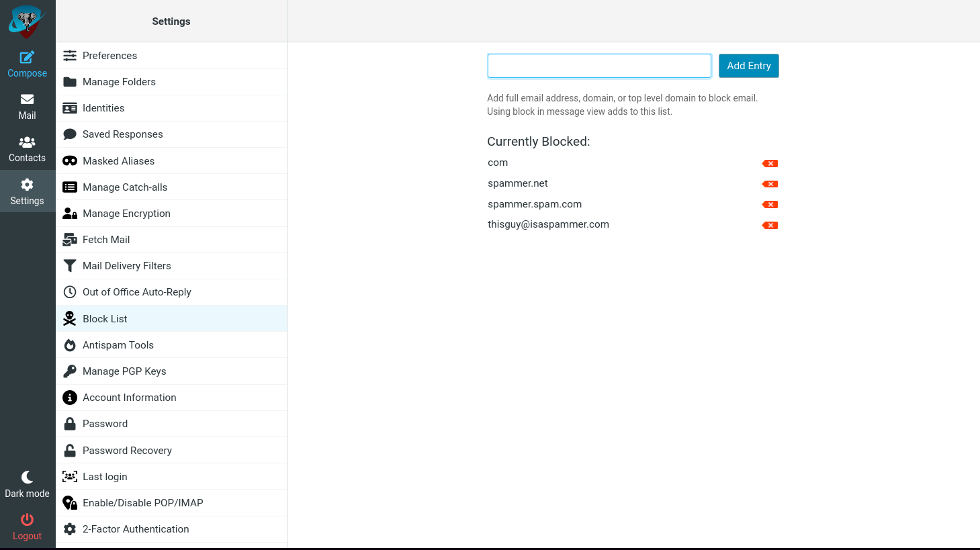Click the Identities card icon
Screen dimensions: 980x550
[70, 108]
